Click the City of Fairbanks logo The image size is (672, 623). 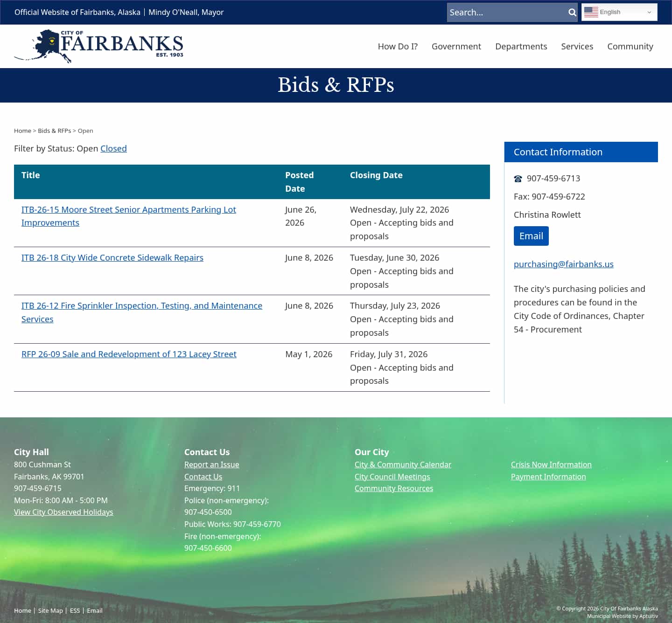(99, 46)
